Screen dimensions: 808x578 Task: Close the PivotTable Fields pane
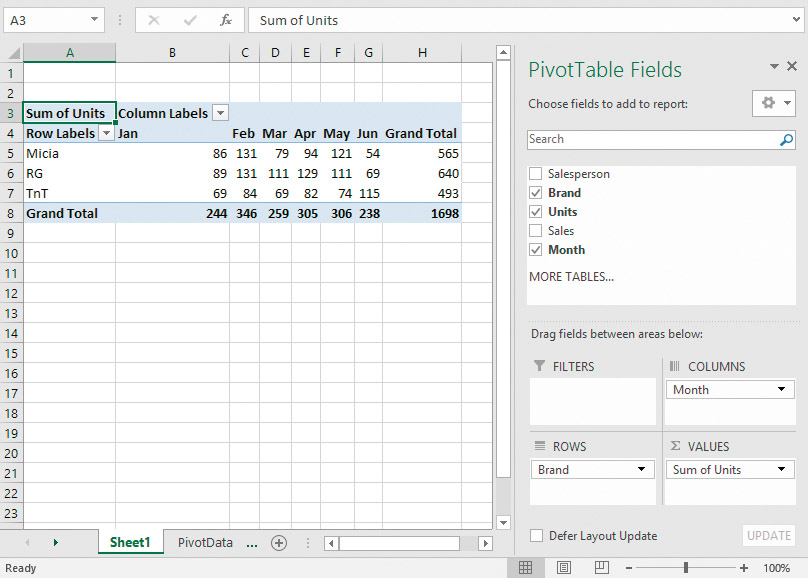792,66
